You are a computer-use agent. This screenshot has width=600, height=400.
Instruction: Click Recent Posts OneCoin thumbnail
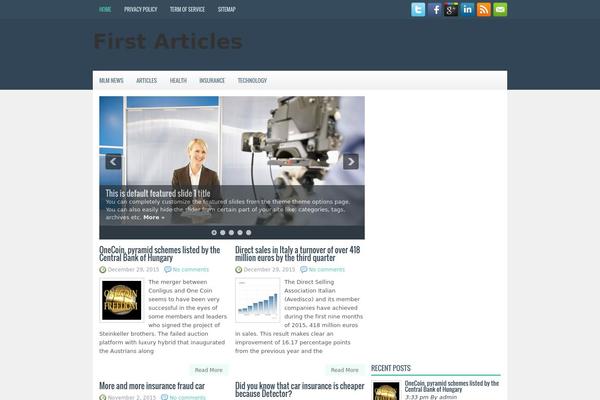pos(386,391)
